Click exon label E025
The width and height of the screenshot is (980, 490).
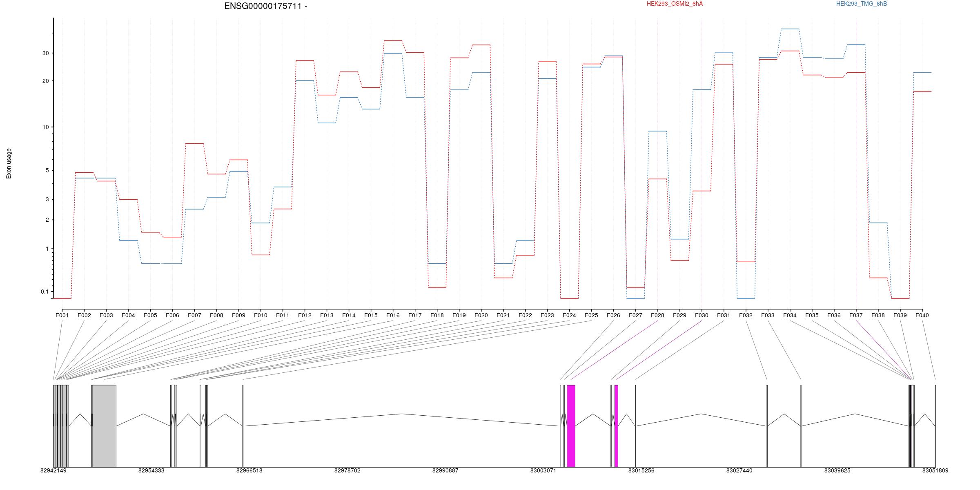[x=591, y=315]
